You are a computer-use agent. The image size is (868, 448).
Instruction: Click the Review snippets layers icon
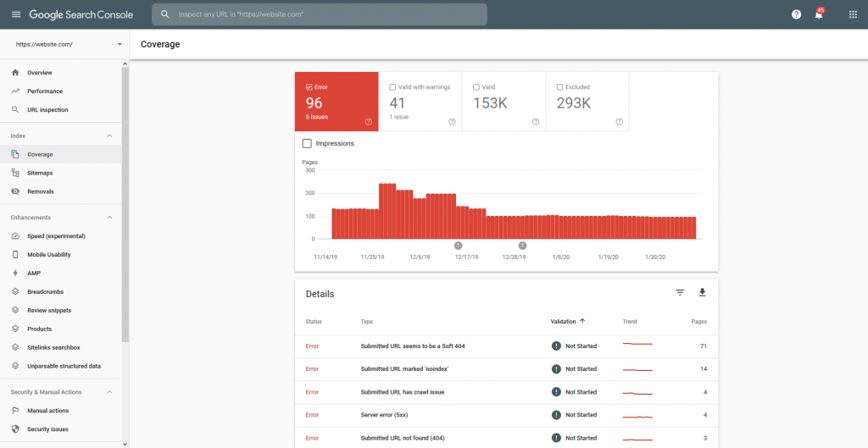(x=15, y=310)
